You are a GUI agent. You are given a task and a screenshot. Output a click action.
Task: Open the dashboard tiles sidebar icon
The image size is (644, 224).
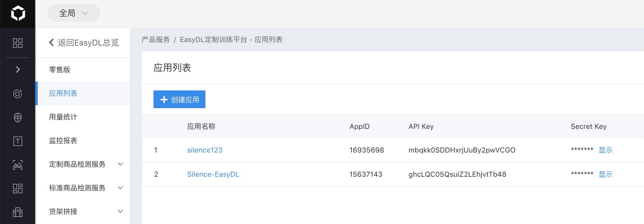click(18, 189)
